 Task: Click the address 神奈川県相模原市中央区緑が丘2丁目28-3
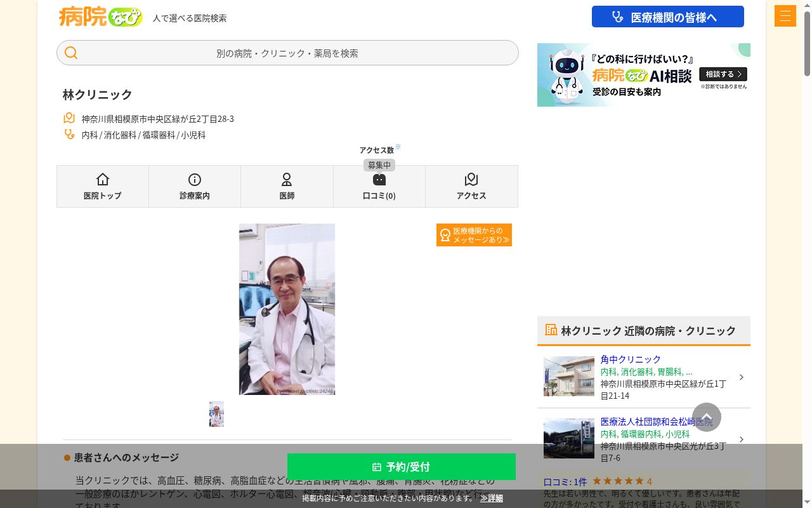157,119
